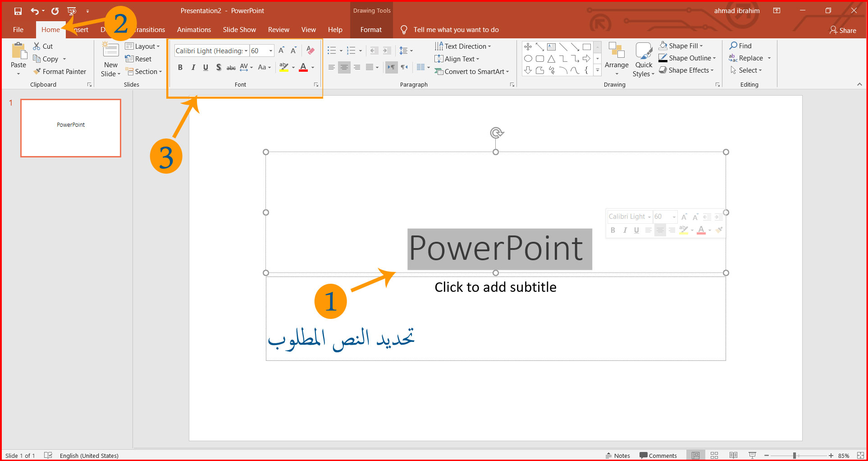Click Format Painter brush
Image resolution: width=868 pixels, height=461 pixels.
[60, 71]
